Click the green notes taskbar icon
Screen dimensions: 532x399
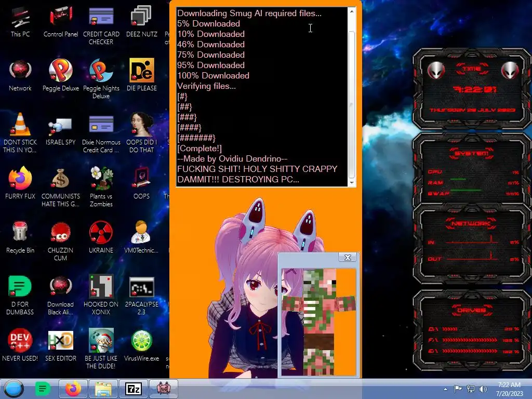tap(43, 389)
